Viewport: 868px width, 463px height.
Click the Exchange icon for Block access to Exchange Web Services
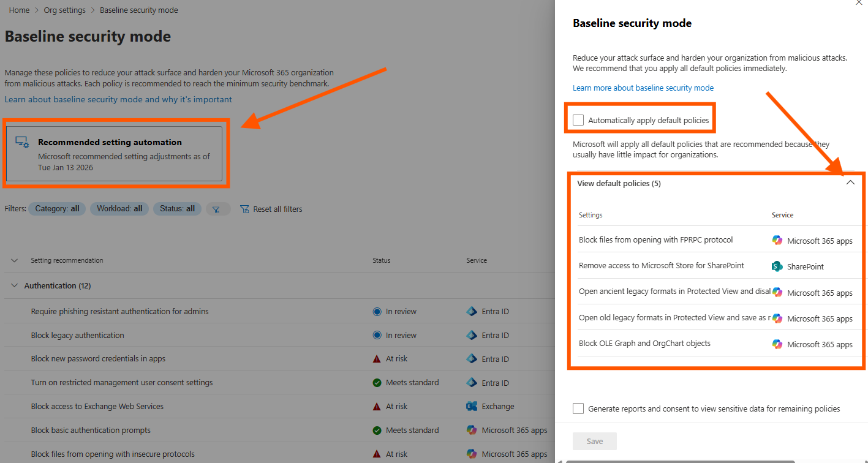click(471, 406)
